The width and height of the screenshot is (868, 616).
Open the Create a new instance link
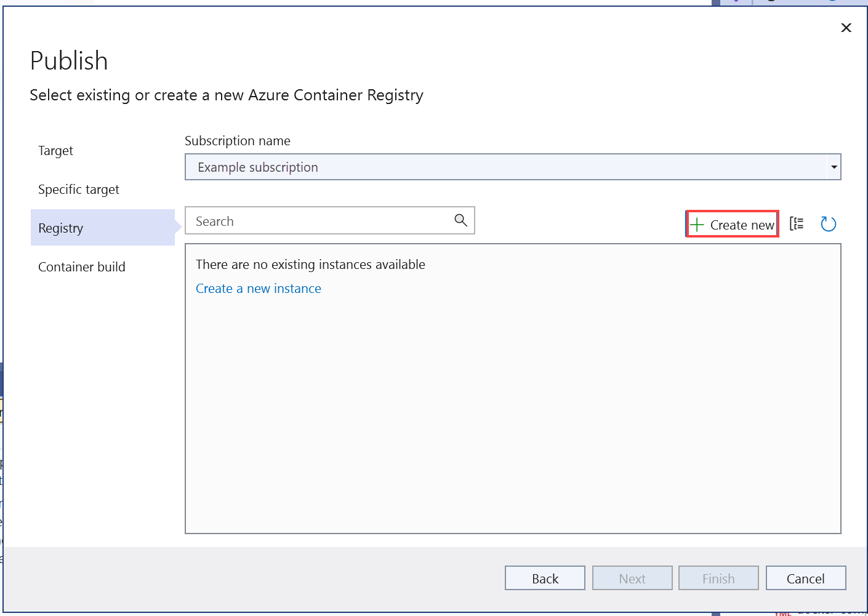[258, 288]
